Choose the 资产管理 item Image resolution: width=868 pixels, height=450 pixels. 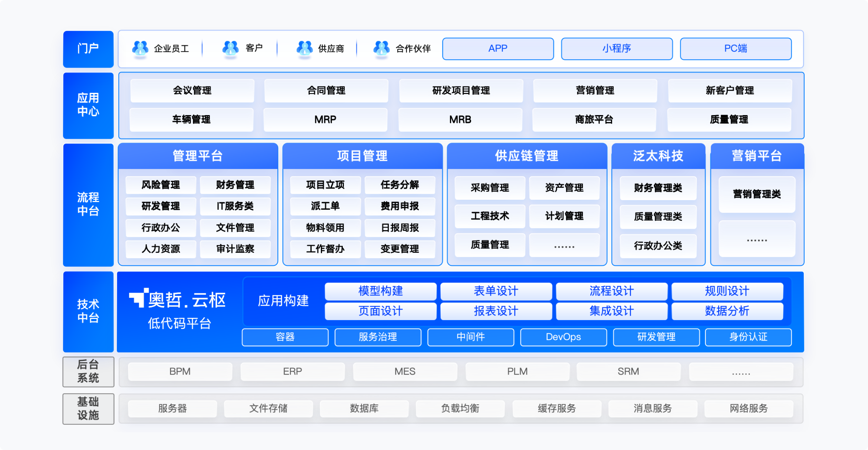point(564,188)
